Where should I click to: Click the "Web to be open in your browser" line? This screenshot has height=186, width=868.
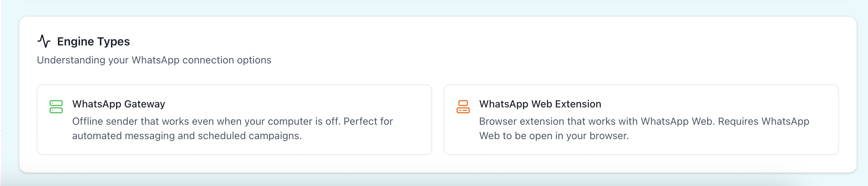click(x=554, y=136)
